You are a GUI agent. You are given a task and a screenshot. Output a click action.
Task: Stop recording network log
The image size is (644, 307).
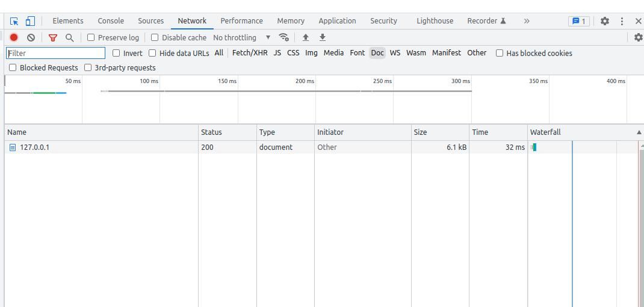click(14, 37)
